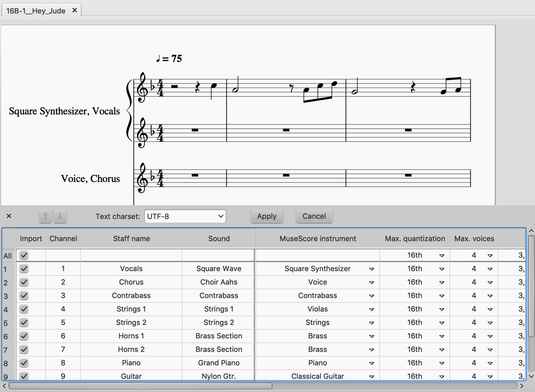The image size is (535, 392).
Task: Select the Strings 1 staff name cell
Action: pos(131,309)
